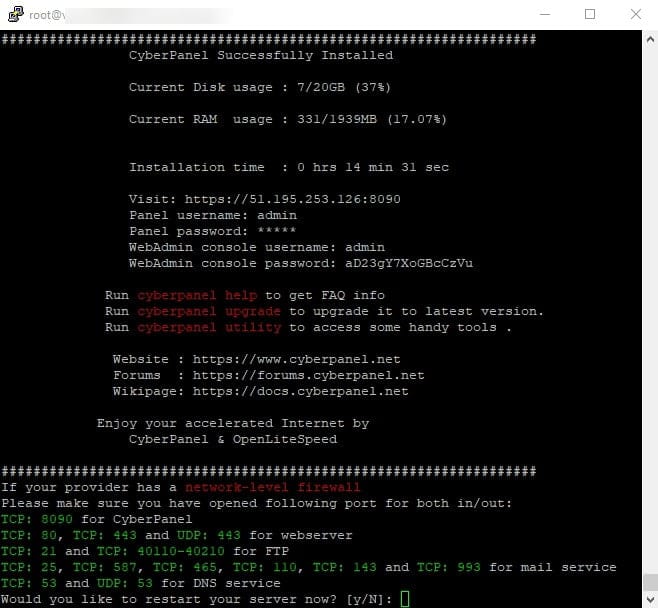658x608 pixels.
Task: Close the PuTTY terminal window
Action: 636,14
